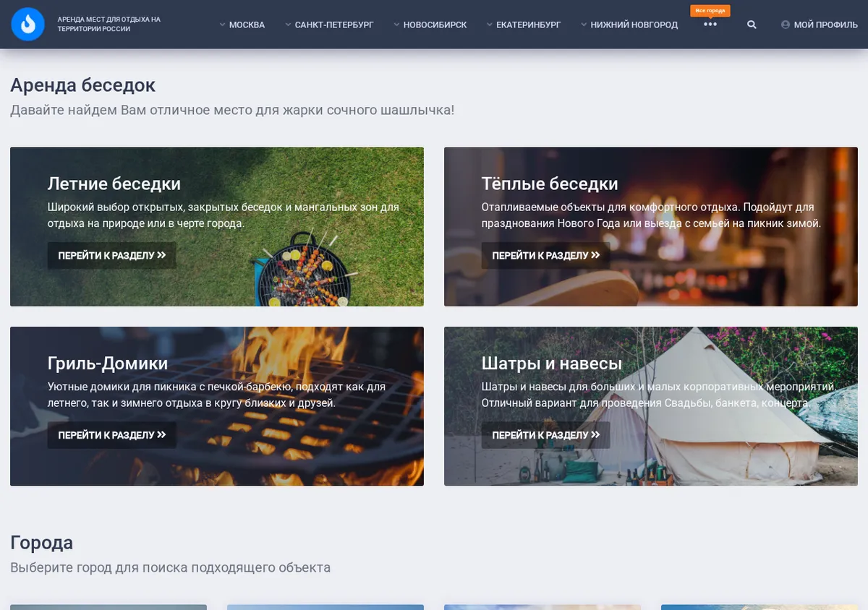
Task: Click the first city thumbnail under Города
Action: point(109,607)
